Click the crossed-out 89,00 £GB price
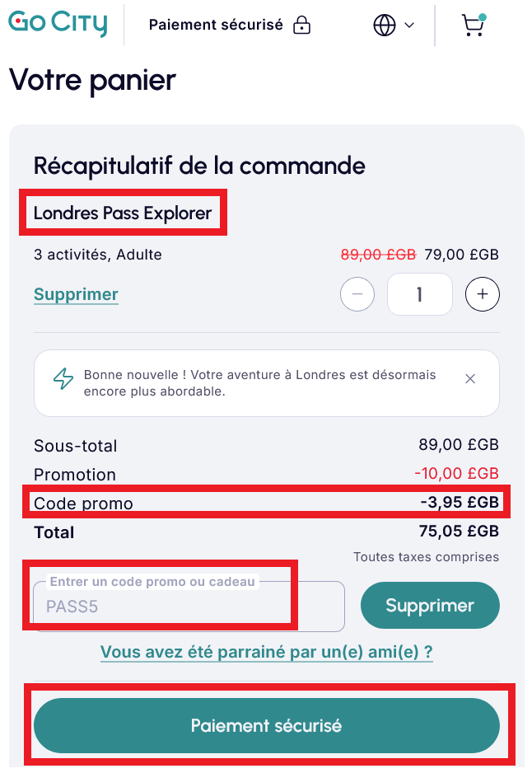532x773 pixels. pos(377,255)
